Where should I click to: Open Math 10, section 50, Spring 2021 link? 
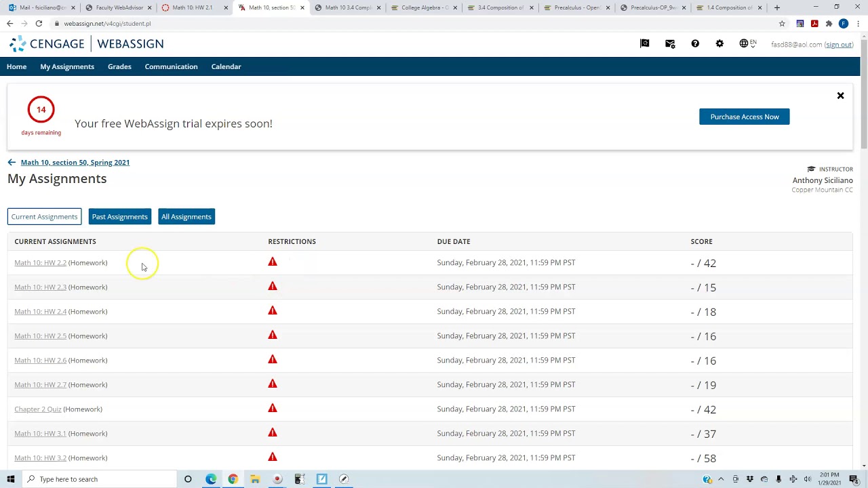click(75, 163)
